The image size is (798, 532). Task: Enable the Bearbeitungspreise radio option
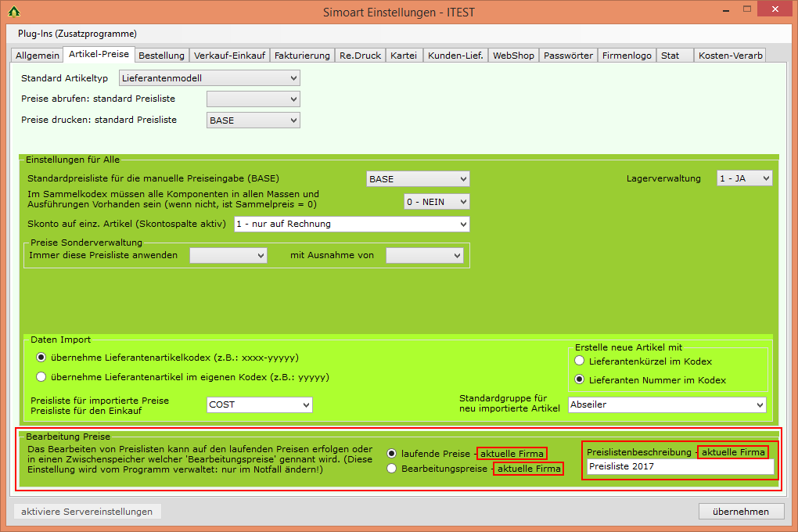[x=392, y=469]
